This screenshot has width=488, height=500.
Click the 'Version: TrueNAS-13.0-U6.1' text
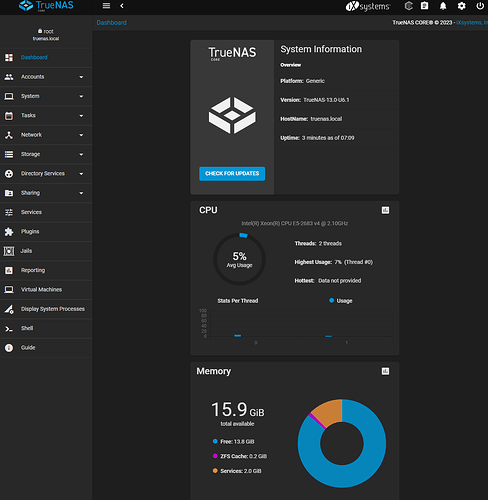pos(315,100)
